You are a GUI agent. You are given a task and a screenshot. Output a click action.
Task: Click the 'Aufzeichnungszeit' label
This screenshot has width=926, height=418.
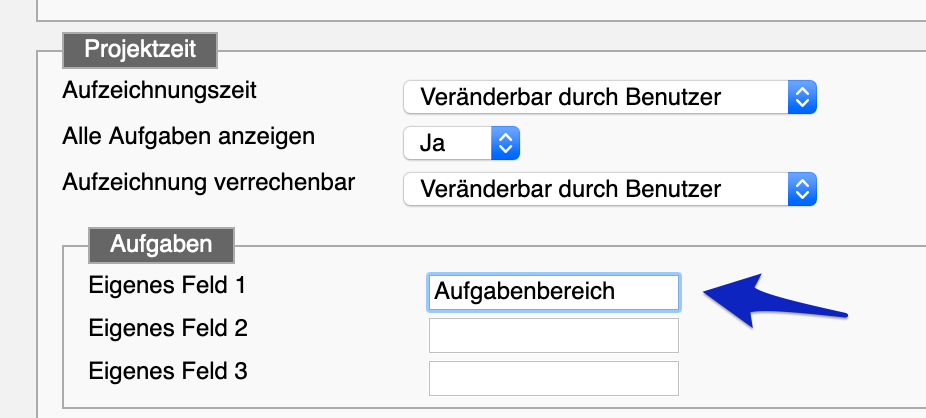159,92
